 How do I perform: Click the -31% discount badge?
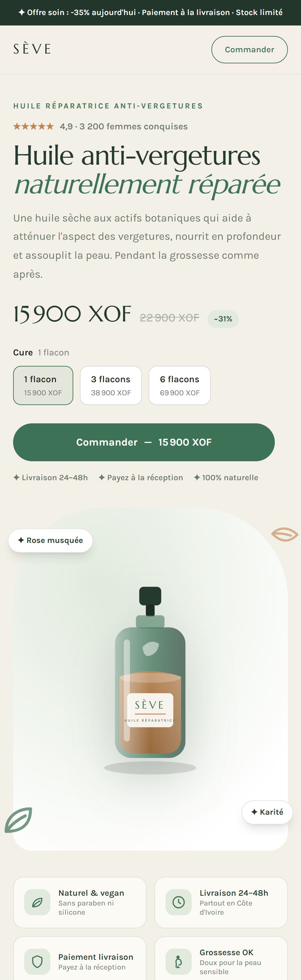[223, 319]
